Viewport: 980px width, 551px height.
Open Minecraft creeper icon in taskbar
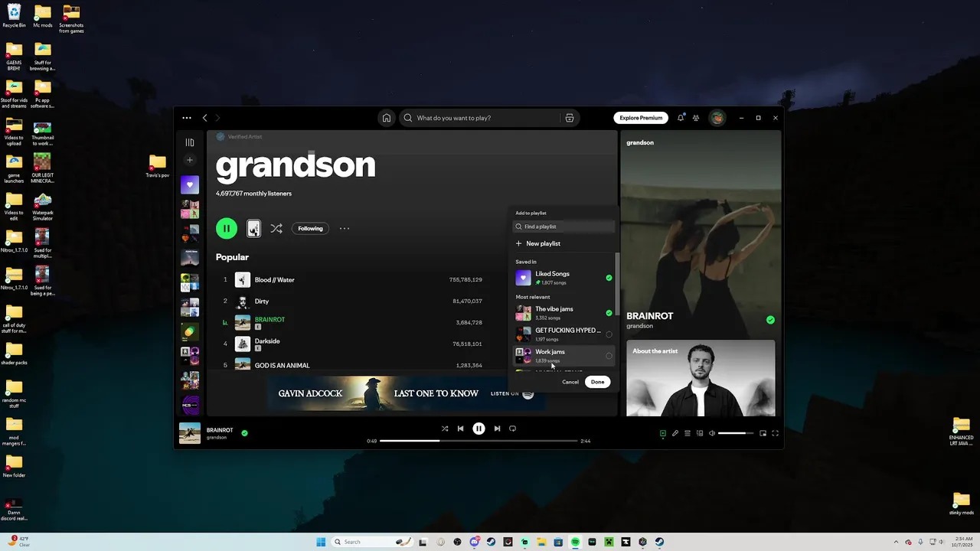609,542
